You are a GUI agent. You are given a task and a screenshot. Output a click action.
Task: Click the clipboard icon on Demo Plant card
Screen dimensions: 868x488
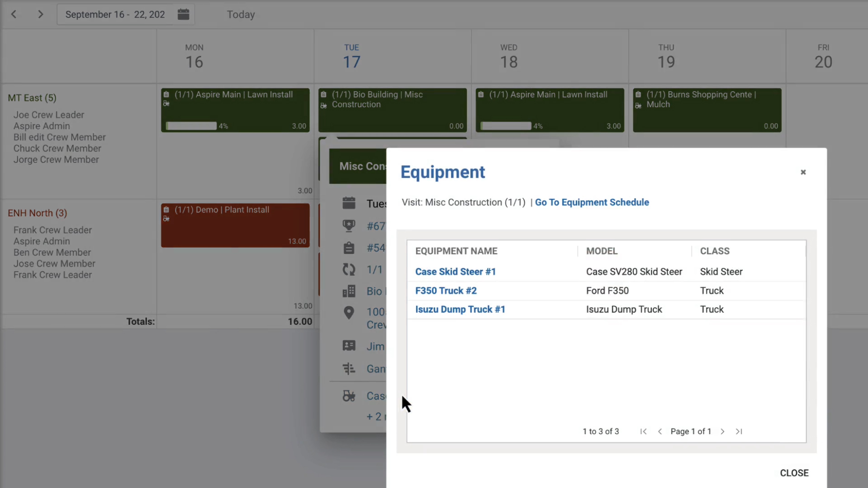tap(166, 210)
